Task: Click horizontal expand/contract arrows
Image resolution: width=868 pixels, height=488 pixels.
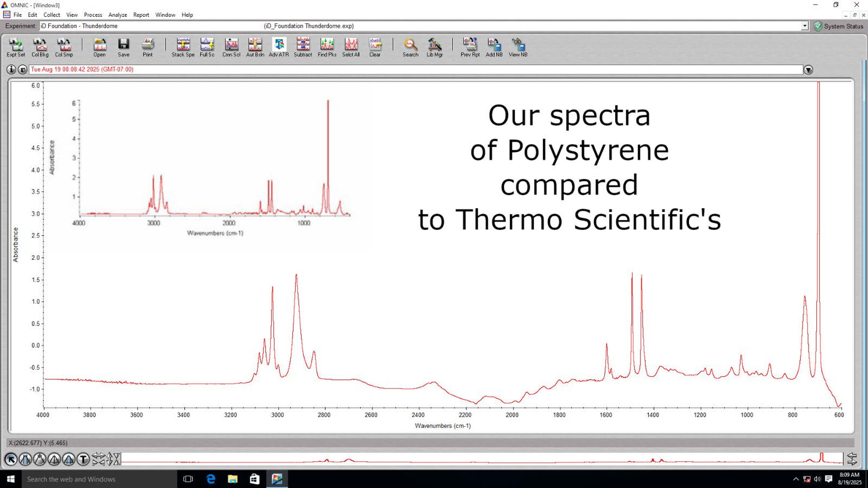Action: (99, 460)
